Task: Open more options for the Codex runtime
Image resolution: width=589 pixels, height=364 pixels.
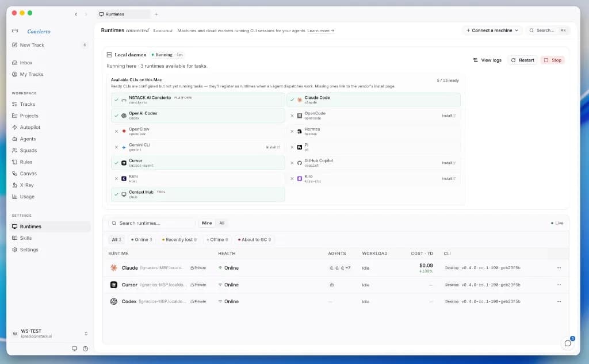Action: (x=559, y=301)
